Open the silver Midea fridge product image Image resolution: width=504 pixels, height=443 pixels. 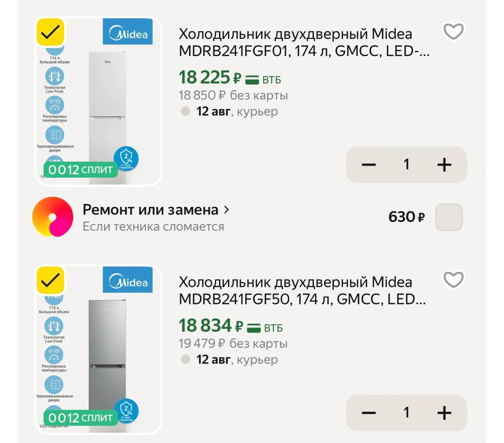pos(98,349)
